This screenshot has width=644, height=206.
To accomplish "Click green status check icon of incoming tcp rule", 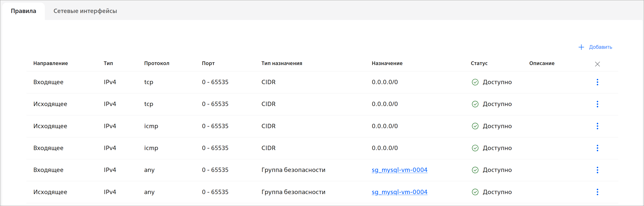I will pyautogui.click(x=475, y=82).
